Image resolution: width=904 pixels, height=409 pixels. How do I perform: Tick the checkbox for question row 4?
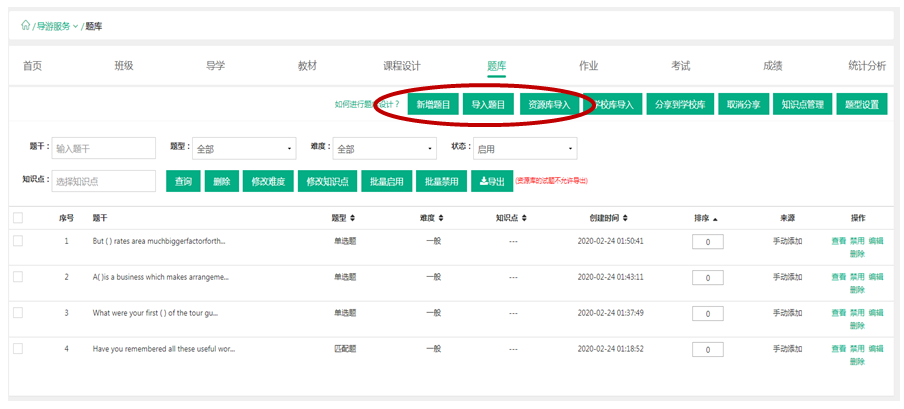tap(18, 349)
